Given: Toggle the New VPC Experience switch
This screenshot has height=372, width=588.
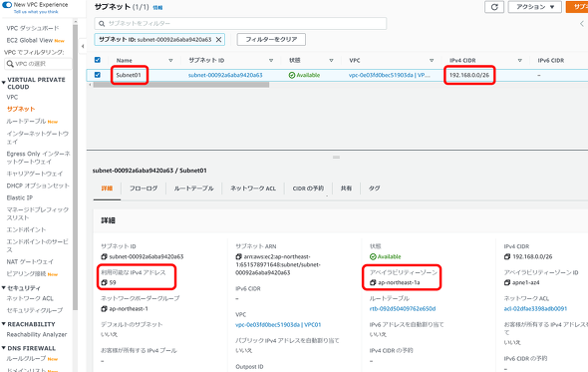Looking at the screenshot, I should [x=7, y=5].
